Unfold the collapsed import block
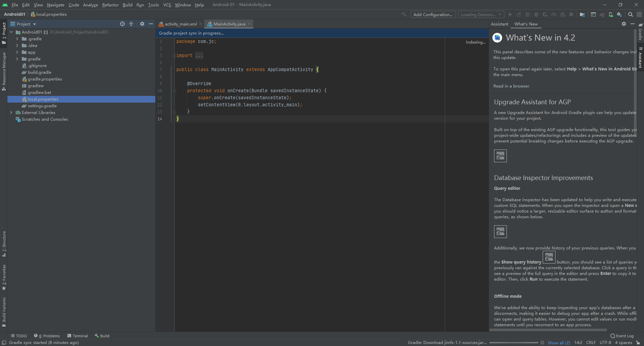The height and width of the screenshot is (346, 644). (174, 56)
